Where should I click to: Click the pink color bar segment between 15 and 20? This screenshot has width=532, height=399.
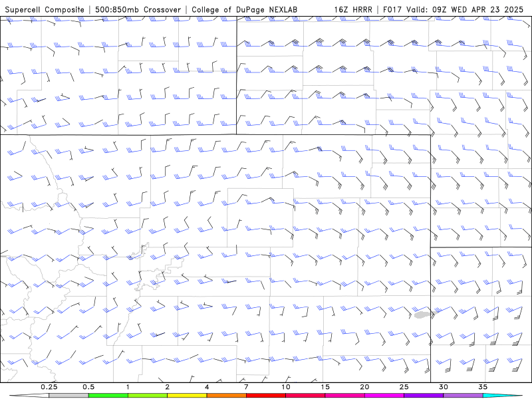[344, 396]
